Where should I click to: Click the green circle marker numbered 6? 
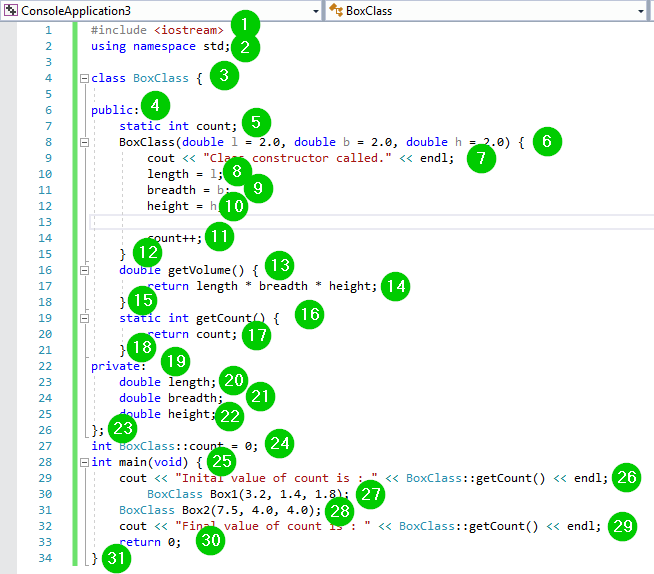pos(547,141)
